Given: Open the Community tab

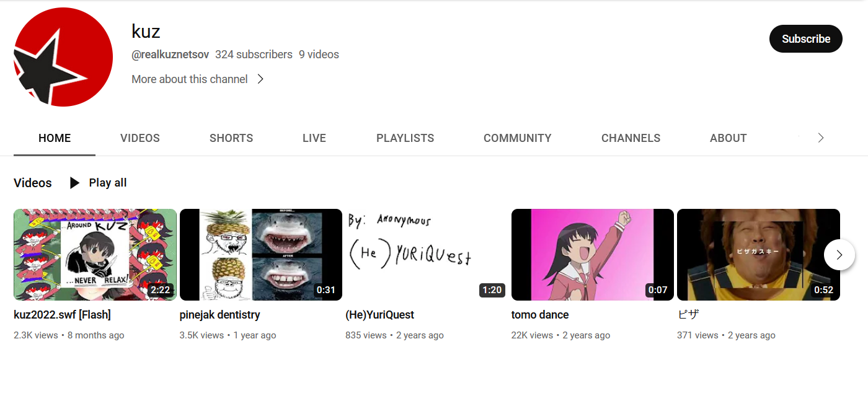Looking at the screenshot, I should tap(517, 138).
